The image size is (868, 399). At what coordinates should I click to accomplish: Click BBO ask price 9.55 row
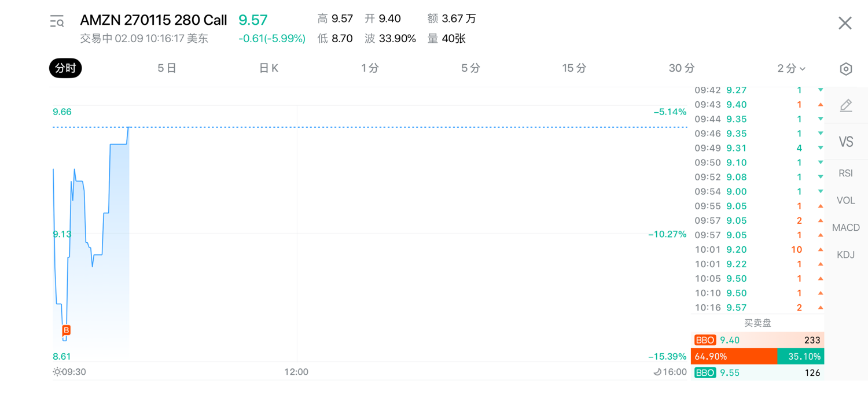click(757, 373)
